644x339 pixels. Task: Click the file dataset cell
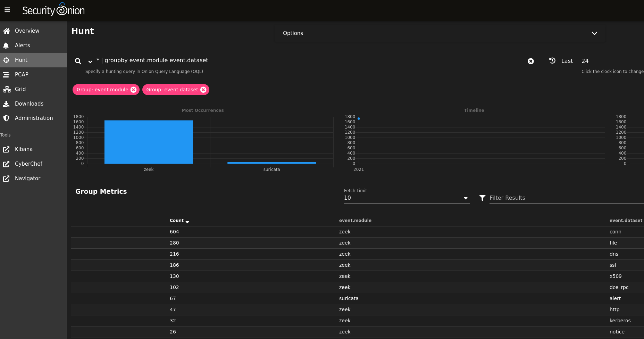[613, 243]
